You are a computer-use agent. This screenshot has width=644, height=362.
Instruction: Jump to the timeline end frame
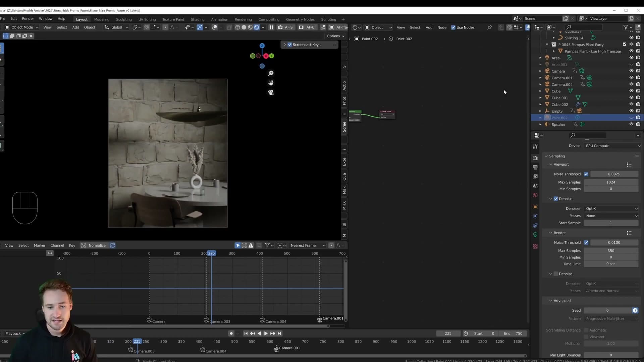pyautogui.click(x=279, y=334)
